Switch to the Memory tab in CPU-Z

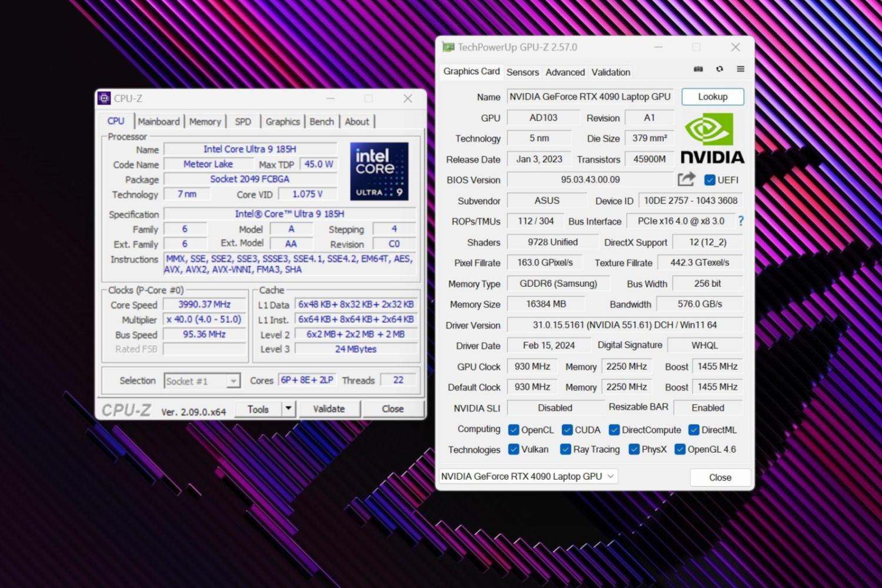205,121
